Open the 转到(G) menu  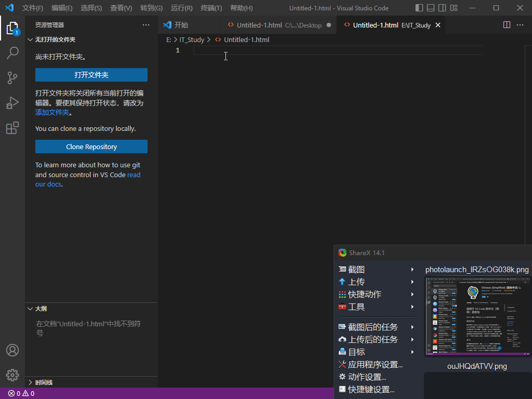coord(151,8)
